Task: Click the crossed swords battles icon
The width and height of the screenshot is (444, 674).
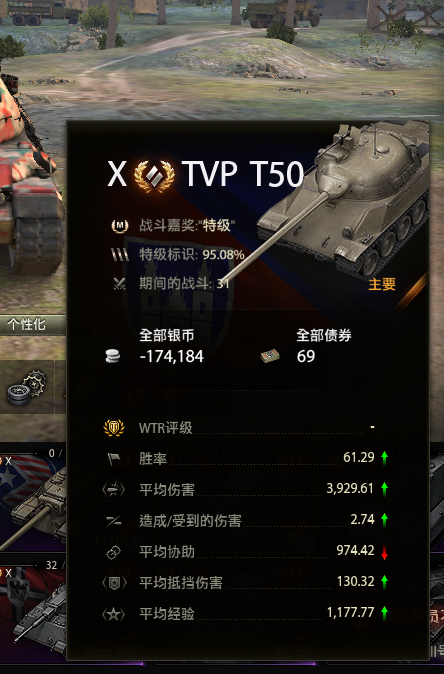Action: tap(119, 284)
